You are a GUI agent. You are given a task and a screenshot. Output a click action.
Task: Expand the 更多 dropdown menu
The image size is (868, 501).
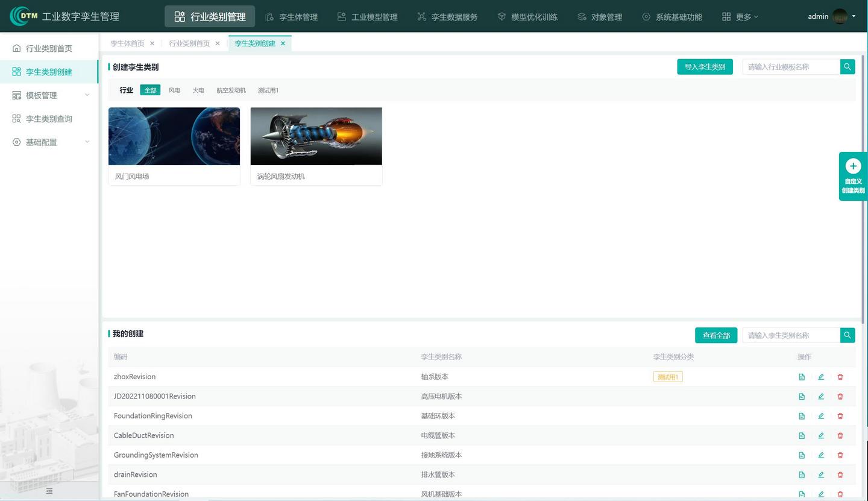tap(740, 17)
